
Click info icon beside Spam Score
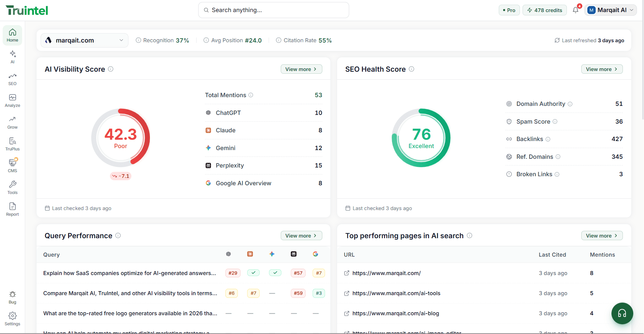tap(555, 122)
